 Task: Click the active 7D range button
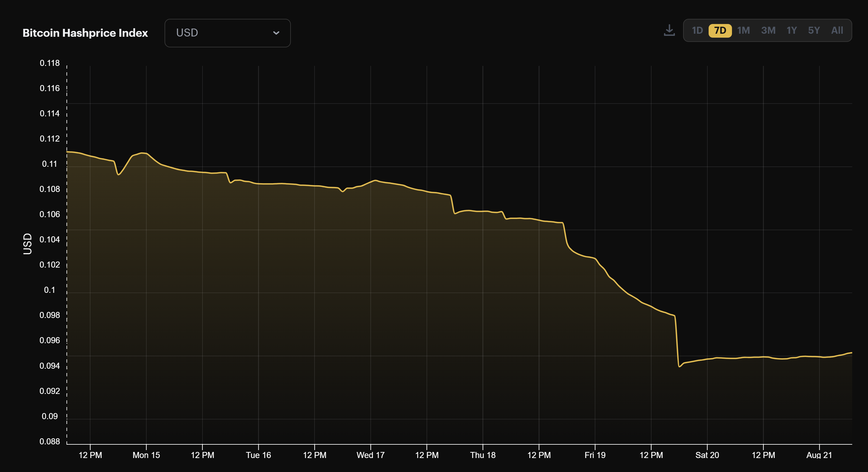point(720,30)
